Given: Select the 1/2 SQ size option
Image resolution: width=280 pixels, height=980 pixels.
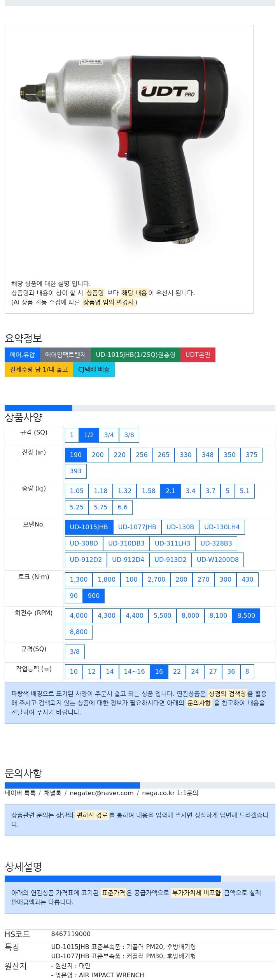Looking at the screenshot, I should click(89, 435).
